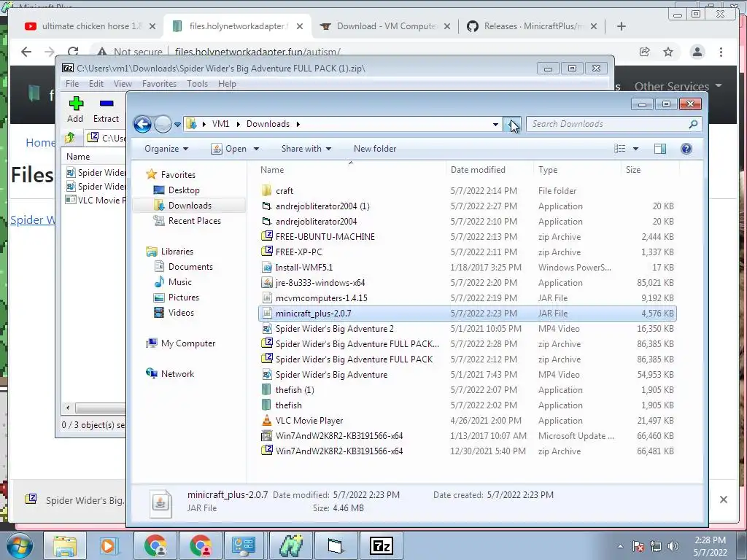Open the Help menu in 7-Zip

[227, 84]
